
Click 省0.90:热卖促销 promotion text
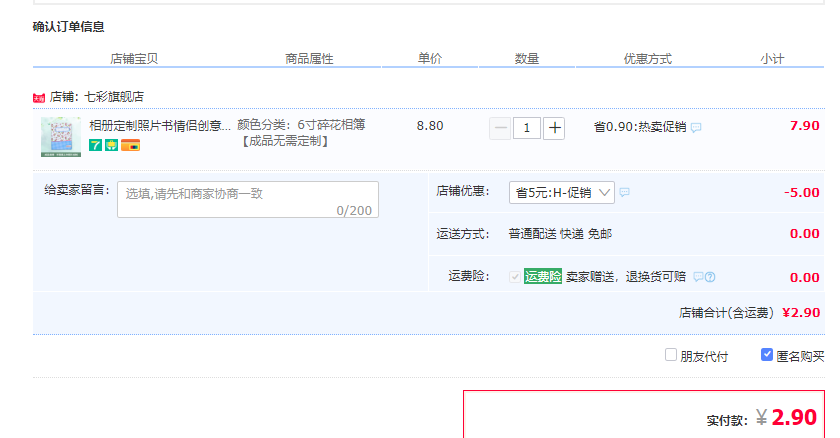click(640, 127)
